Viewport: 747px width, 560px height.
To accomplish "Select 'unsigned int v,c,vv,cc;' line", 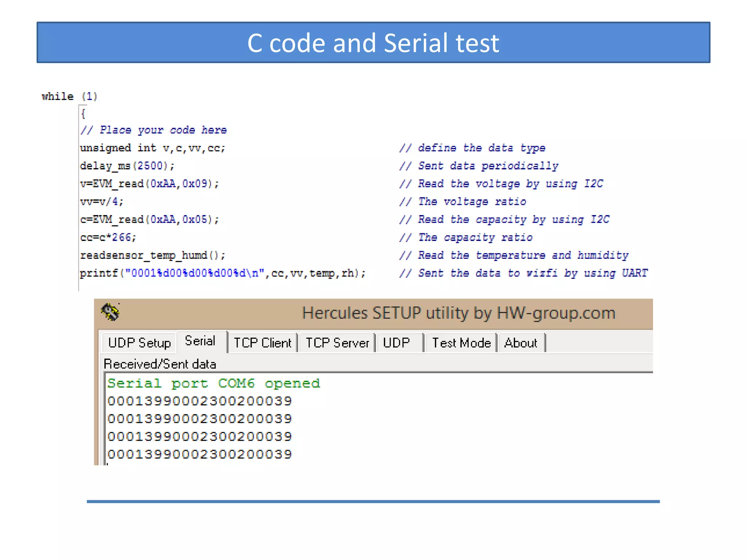I will pyautogui.click(x=153, y=148).
